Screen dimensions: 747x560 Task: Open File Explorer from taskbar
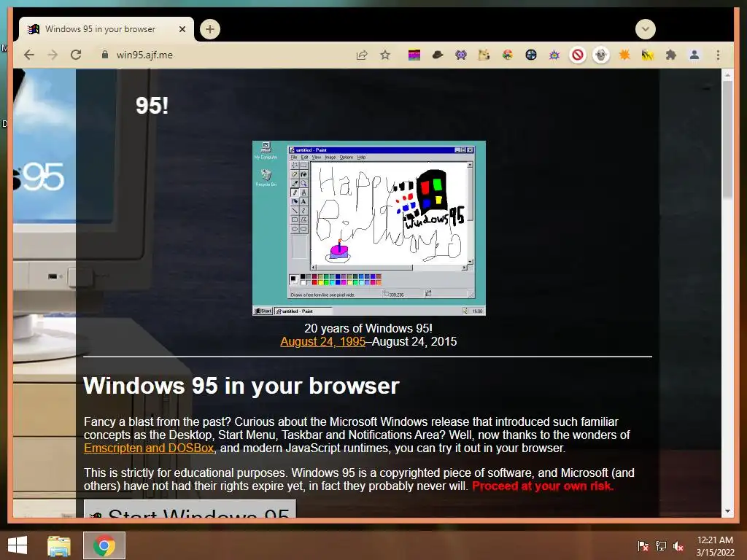click(58, 545)
